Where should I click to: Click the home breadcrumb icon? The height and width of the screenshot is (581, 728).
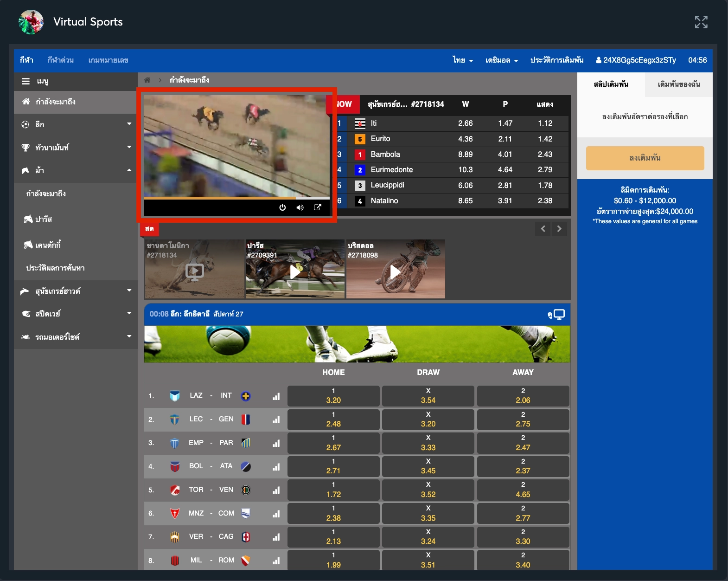(x=147, y=80)
